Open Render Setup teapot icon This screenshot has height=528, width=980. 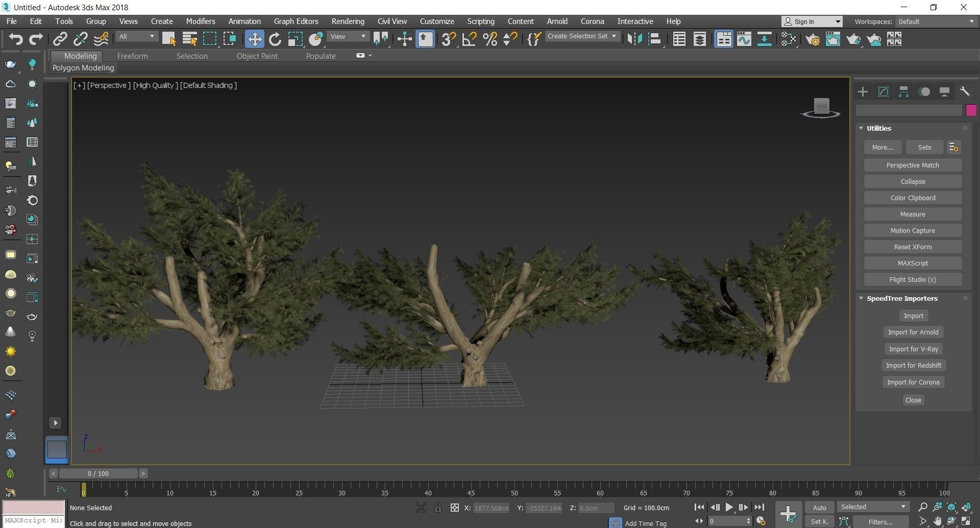point(813,39)
